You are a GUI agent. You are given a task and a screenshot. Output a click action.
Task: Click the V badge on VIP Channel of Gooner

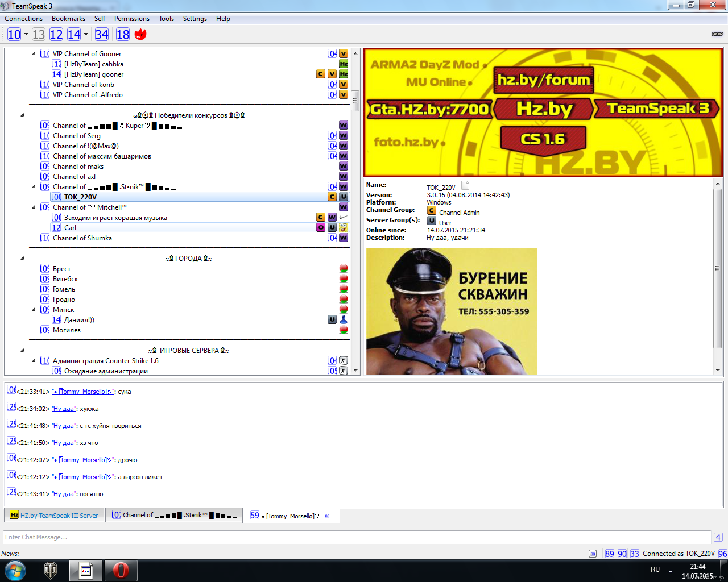coord(344,54)
